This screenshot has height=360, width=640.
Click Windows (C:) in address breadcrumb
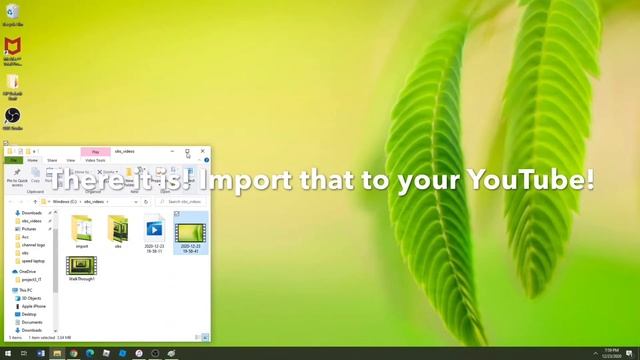65,202
